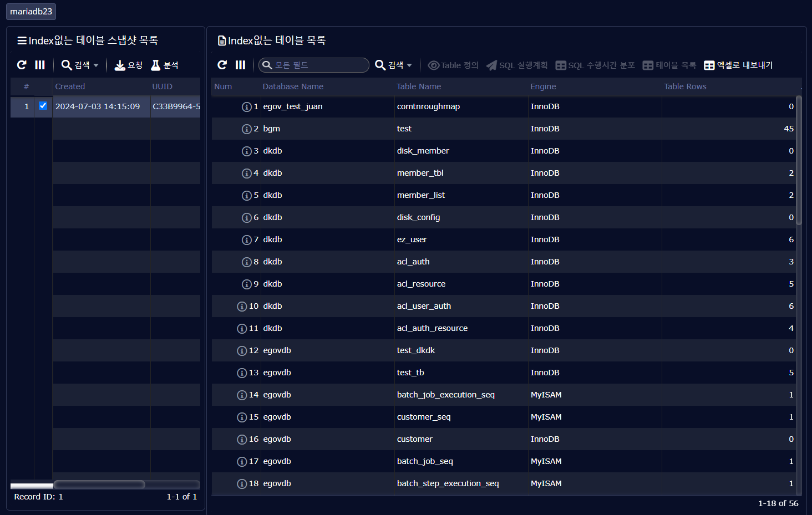Open search field selector magnifier icon
812x515 pixels.
click(x=267, y=65)
